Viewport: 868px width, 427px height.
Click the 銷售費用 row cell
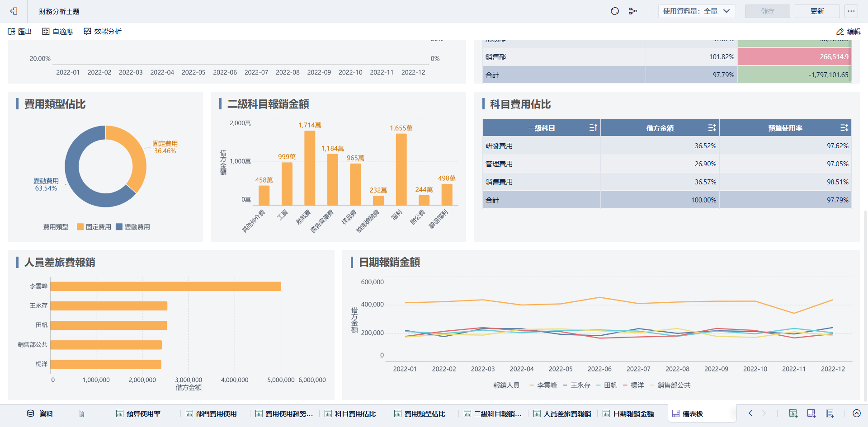[541, 182]
